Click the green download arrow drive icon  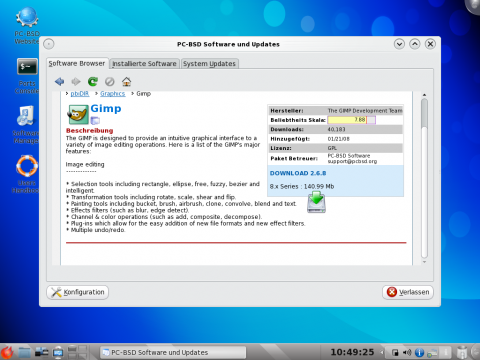click(x=316, y=202)
